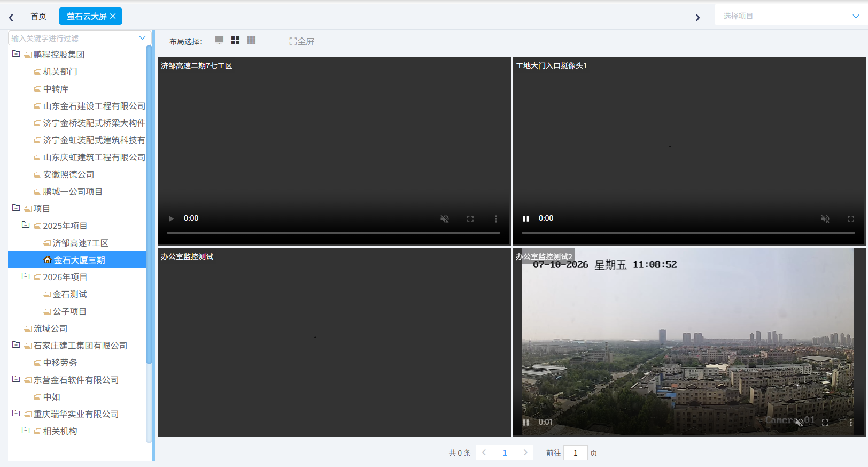Screen dimensions: 868x467
Task: Click the progress bar of 济邹高速二期7七工区 video
Action: coord(334,233)
